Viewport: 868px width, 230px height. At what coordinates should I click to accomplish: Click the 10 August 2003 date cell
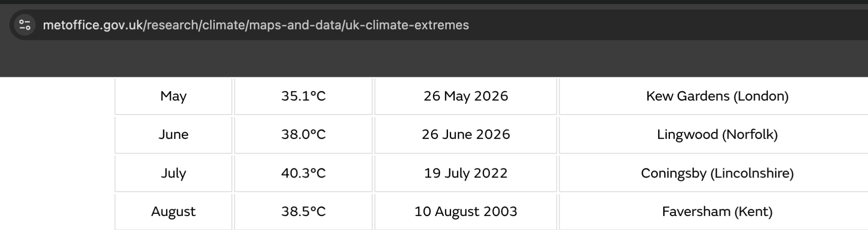click(x=466, y=211)
